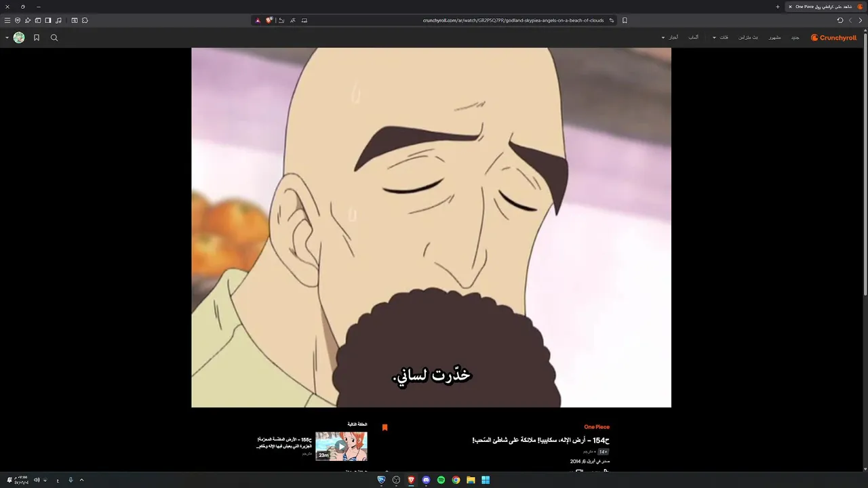Image resolution: width=868 pixels, height=488 pixels.
Task: Open the Crunchyroll logo home link
Action: [834, 38]
